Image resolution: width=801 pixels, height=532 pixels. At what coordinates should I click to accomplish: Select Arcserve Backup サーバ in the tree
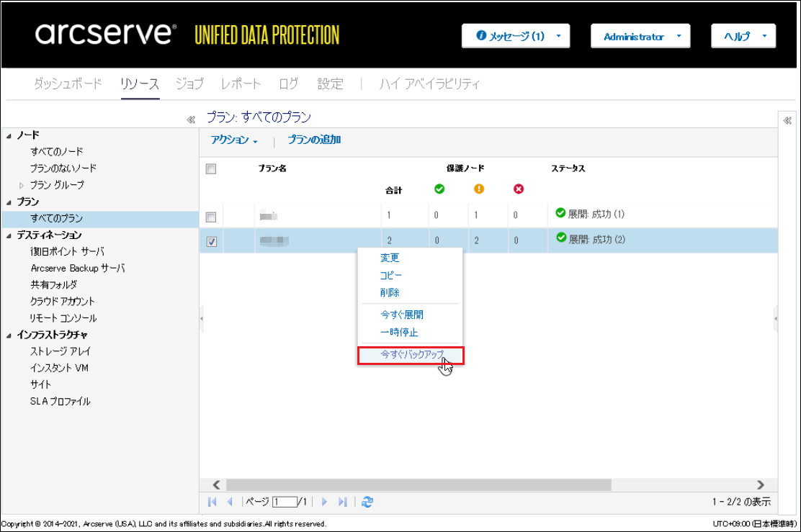coord(78,269)
